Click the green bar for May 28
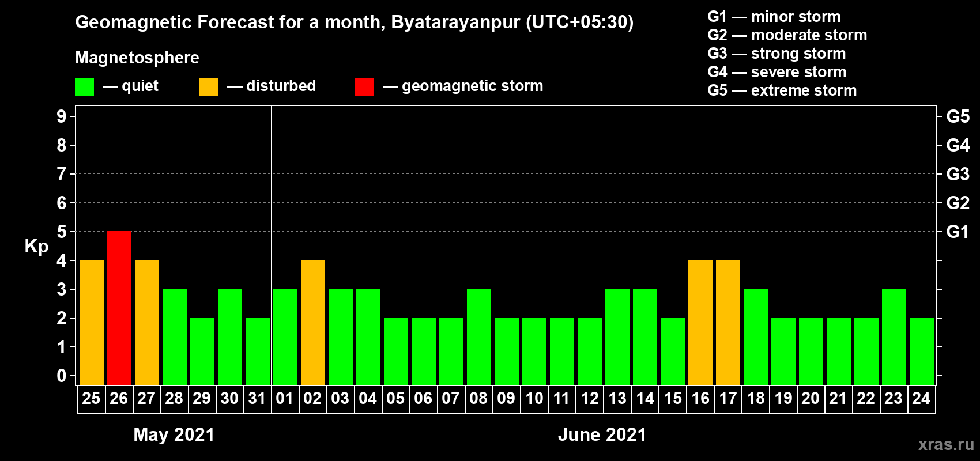The width and height of the screenshot is (980, 461). tap(175, 337)
